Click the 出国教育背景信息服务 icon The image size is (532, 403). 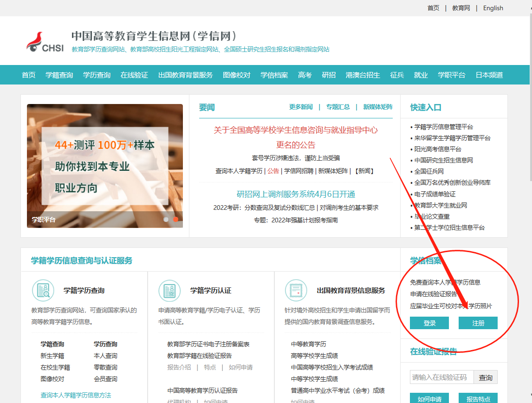pyautogui.click(x=296, y=291)
